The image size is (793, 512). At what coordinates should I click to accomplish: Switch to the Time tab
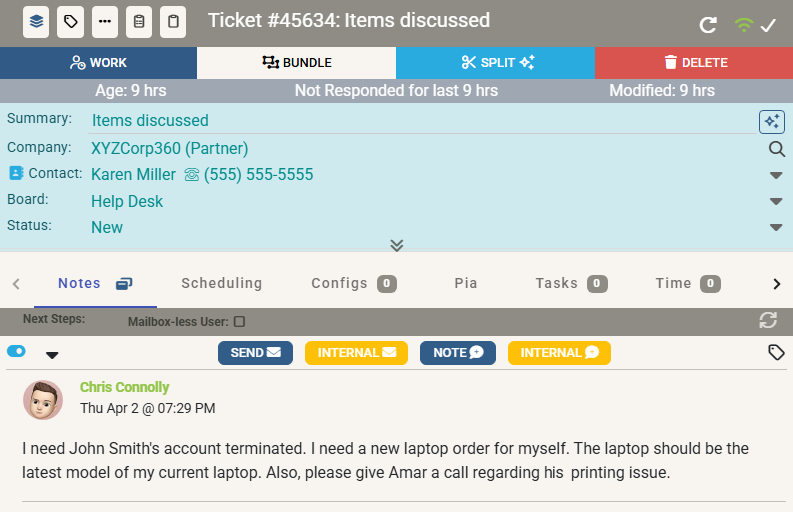(x=688, y=283)
